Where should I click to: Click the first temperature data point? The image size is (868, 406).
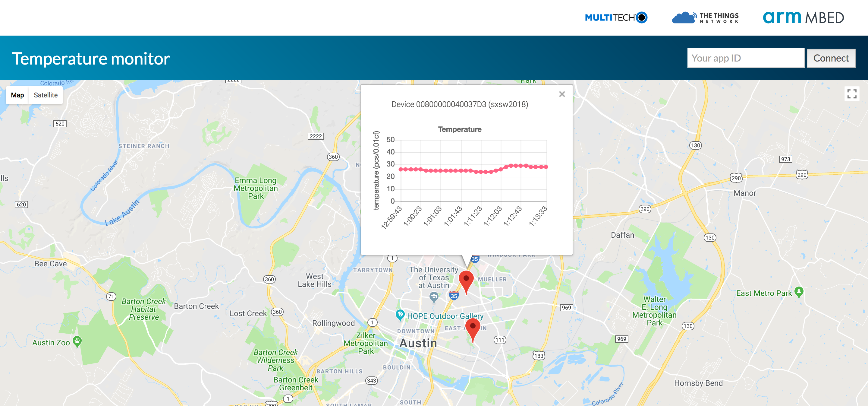pyautogui.click(x=401, y=169)
